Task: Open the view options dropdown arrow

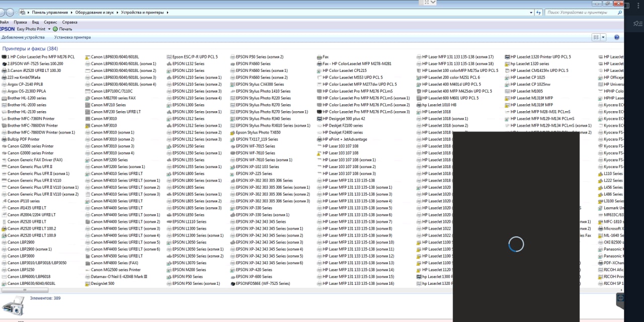Action: [603, 37]
